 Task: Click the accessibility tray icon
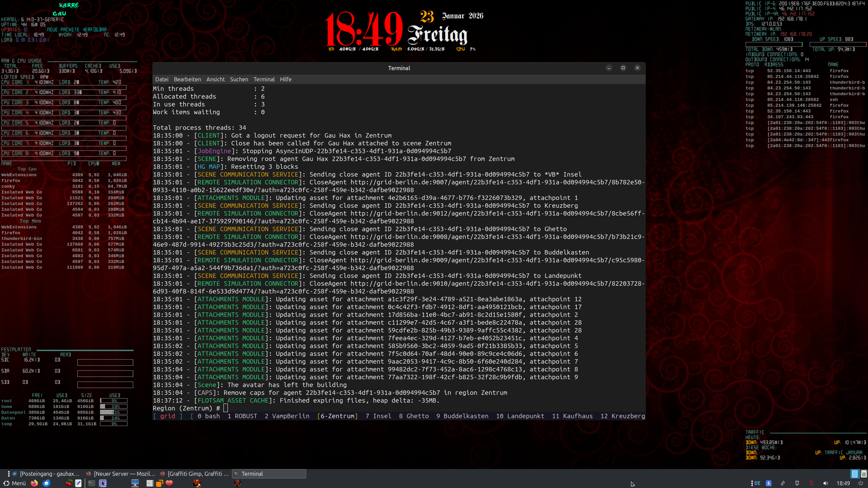point(769,483)
